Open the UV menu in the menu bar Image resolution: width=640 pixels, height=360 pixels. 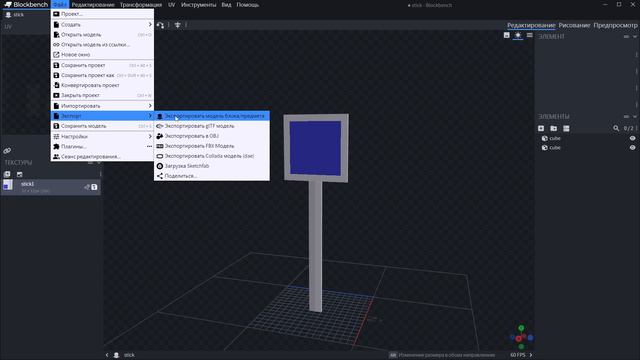pos(171,5)
